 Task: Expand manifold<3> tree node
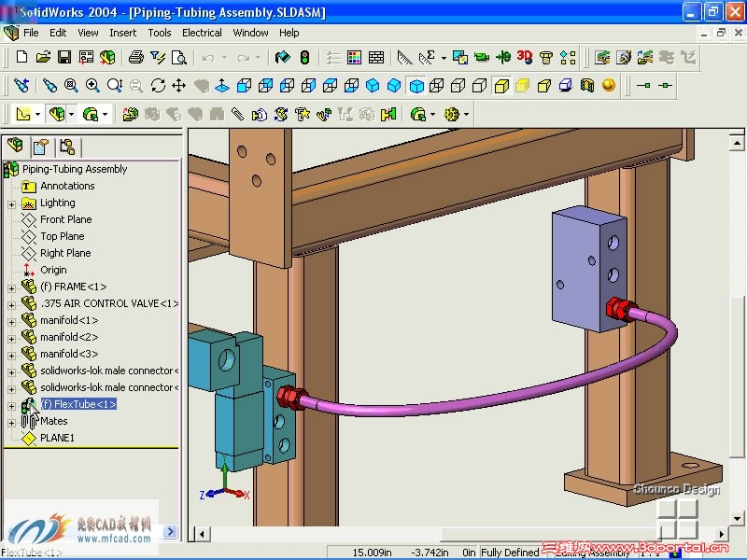point(11,356)
